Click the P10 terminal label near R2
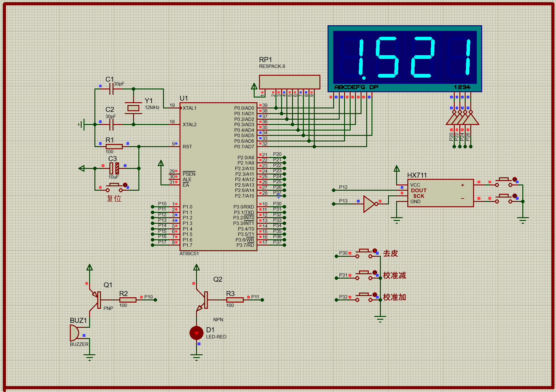The height and width of the screenshot is (392, 556). [x=149, y=297]
